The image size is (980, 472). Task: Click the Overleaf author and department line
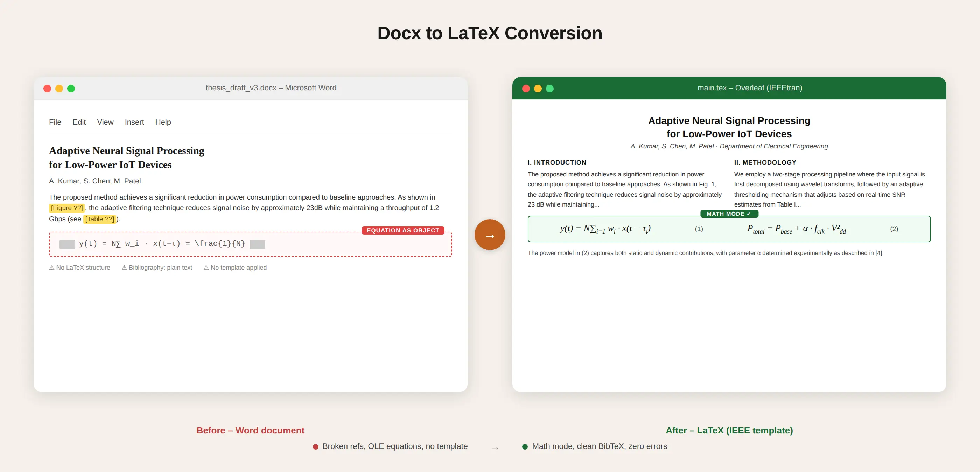tap(729, 146)
